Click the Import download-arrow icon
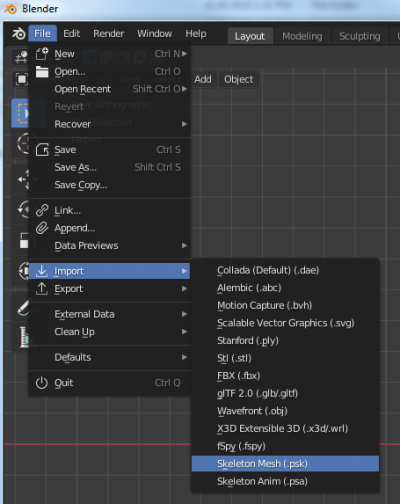This screenshot has height=504, width=400. tap(42, 271)
